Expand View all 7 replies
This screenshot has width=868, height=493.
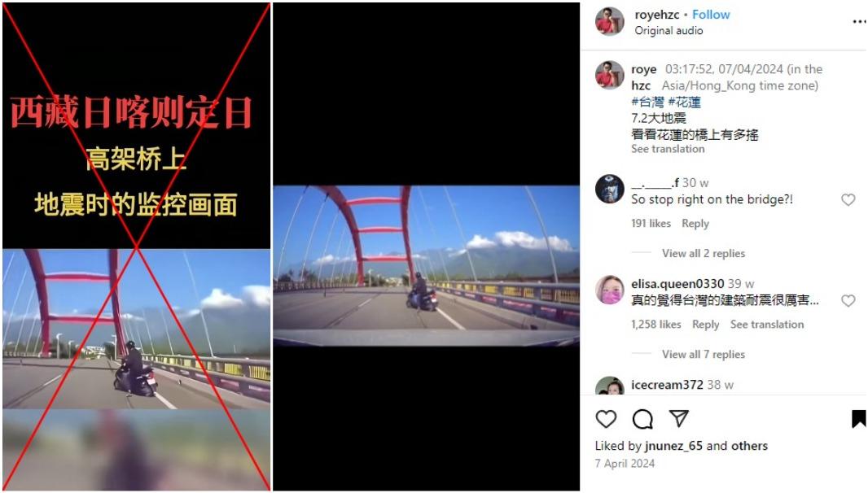pyautogui.click(x=703, y=354)
